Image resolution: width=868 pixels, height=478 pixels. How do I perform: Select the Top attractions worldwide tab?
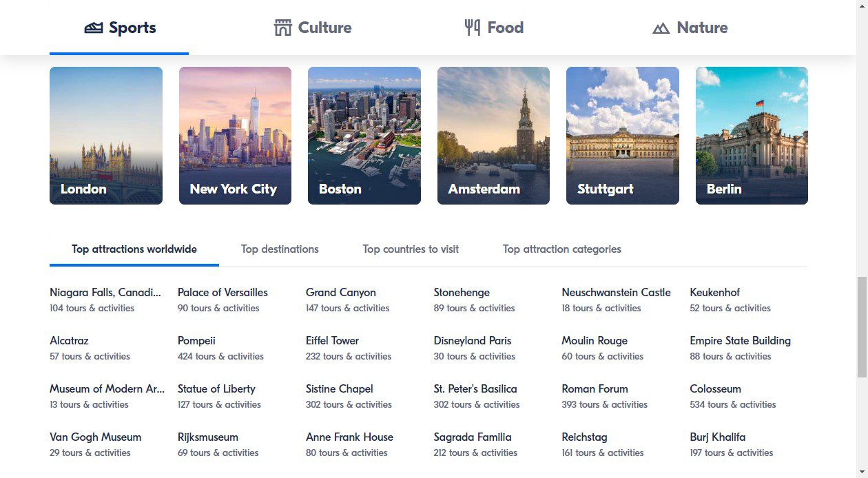click(134, 249)
